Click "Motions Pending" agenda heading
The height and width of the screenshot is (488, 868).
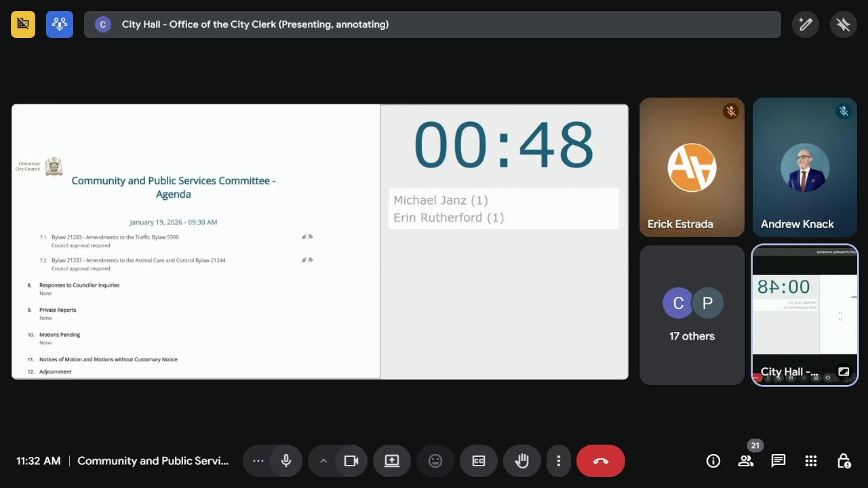[x=60, y=335]
